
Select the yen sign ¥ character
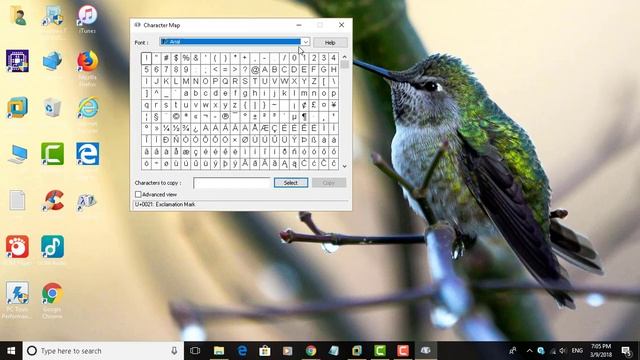click(333, 105)
